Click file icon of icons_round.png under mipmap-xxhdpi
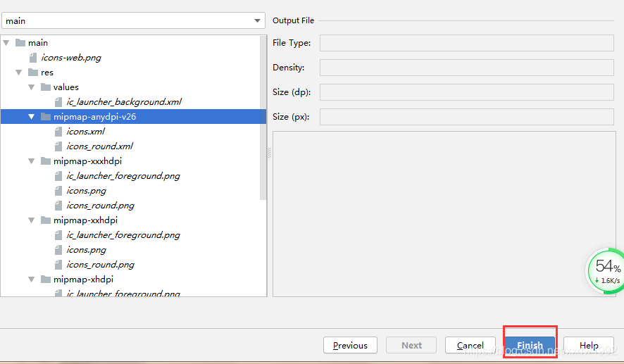The height and width of the screenshot is (364, 624). pyautogui.click(x=58, y=265)
